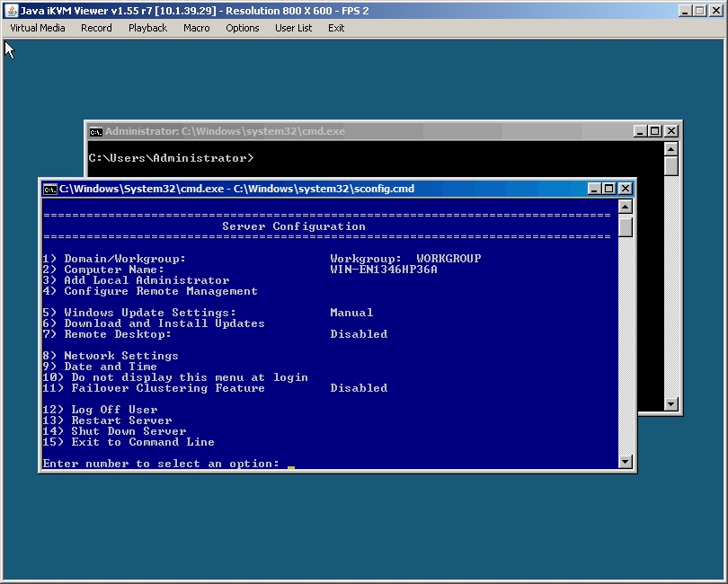
Task: Minimize the Java iKVM Viewer window
Action: pyautogui.click(x=685, y=11)
